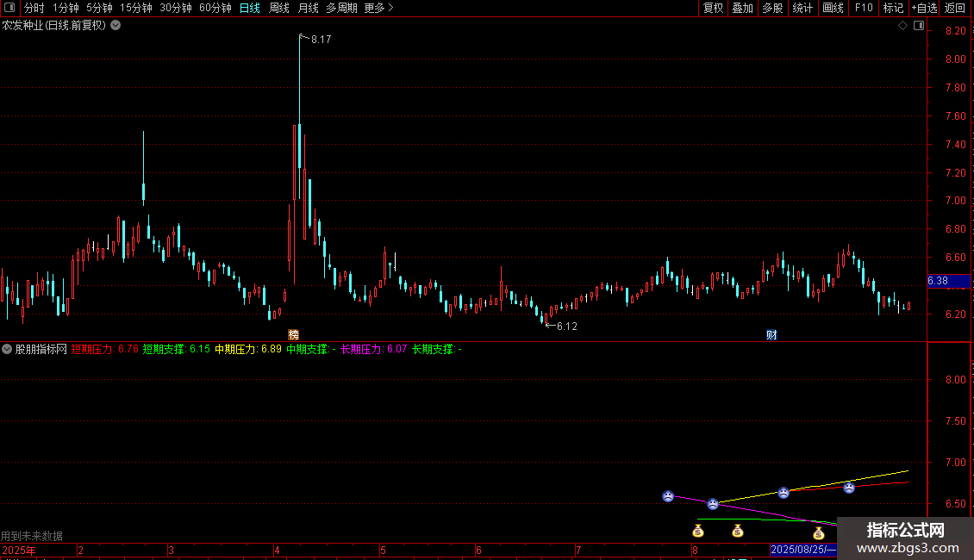The height and width of the screenshot is (560, 974).
Task: Open the 复权 adjustment menu
Action: [713, 8]
